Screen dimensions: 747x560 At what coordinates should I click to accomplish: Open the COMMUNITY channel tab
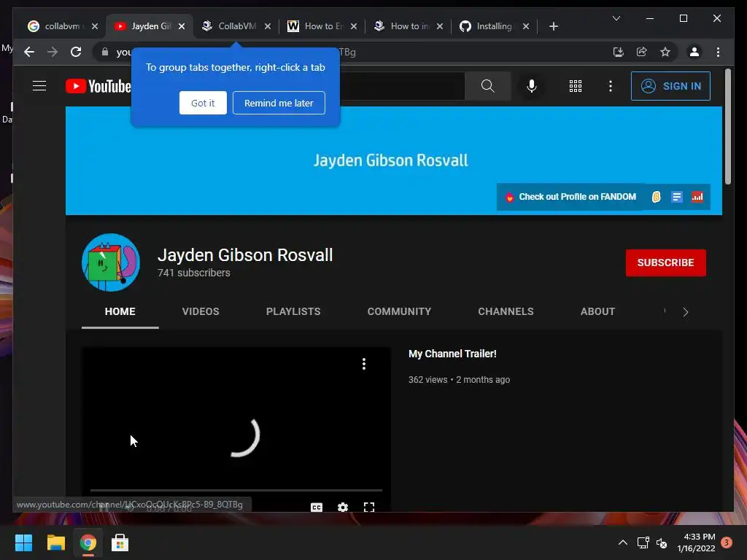399,311
